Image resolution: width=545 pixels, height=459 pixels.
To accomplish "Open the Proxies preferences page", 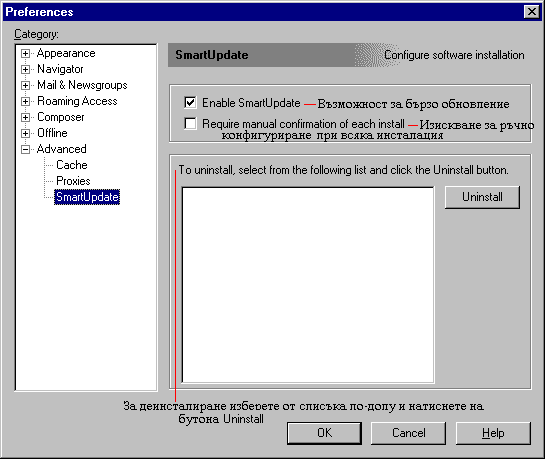I will (x=73, y=181).
